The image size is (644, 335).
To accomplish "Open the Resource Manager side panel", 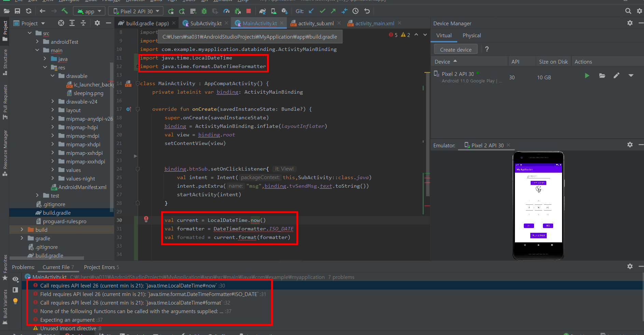I will coord(5,153).
